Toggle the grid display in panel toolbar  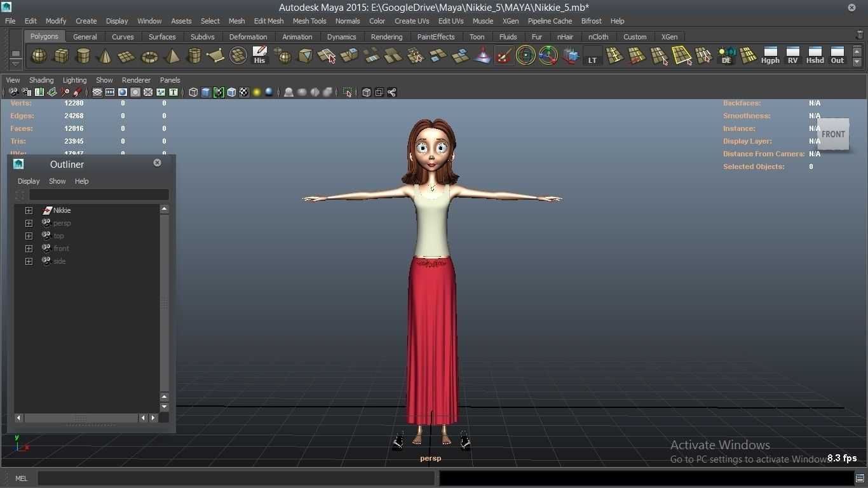coord(97,92)
